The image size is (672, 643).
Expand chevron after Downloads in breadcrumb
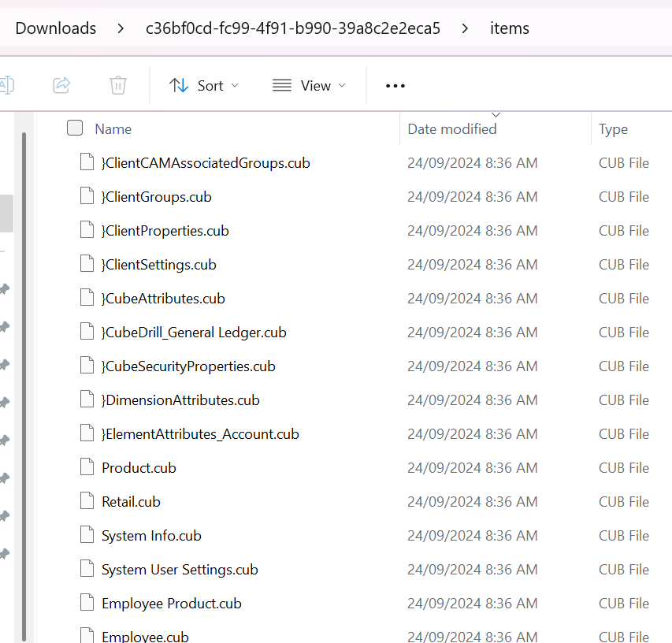121,28
